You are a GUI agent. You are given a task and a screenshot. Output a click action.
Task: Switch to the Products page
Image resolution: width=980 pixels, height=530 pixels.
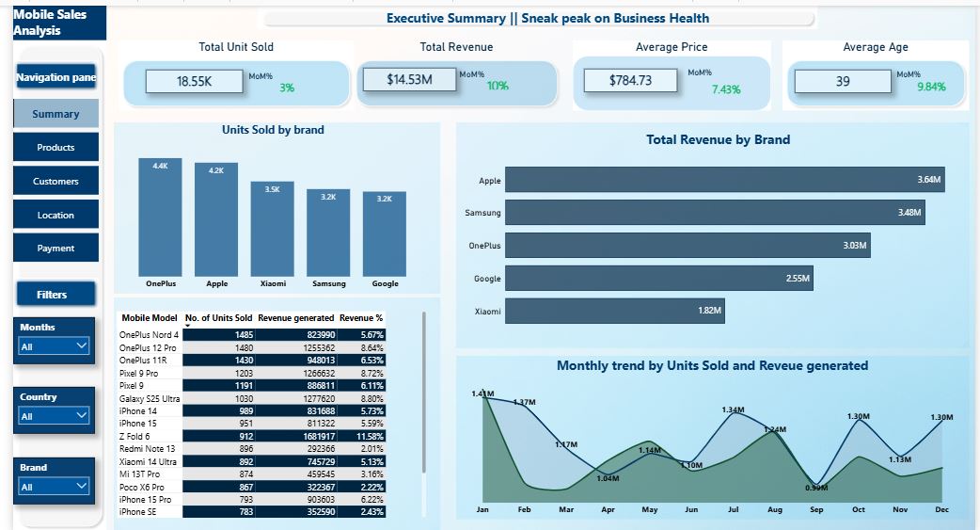coord(55,148)
